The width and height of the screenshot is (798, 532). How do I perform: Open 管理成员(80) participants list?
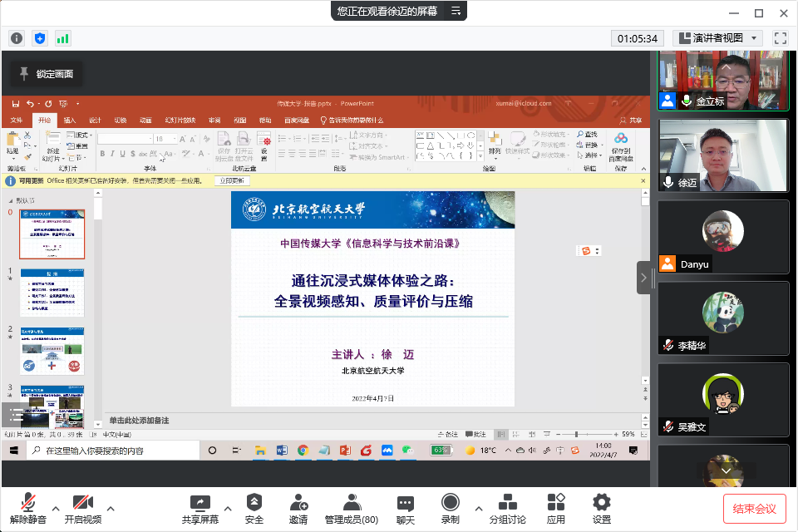tap(351, 505)
